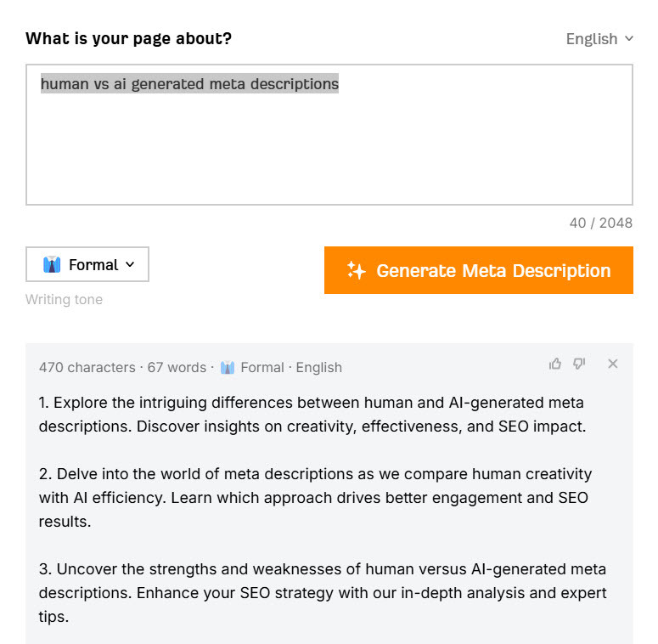The height and width of the screenshot is (644, 658).
Task: Click the 470 characters result summary
Action: click(87, 368)
